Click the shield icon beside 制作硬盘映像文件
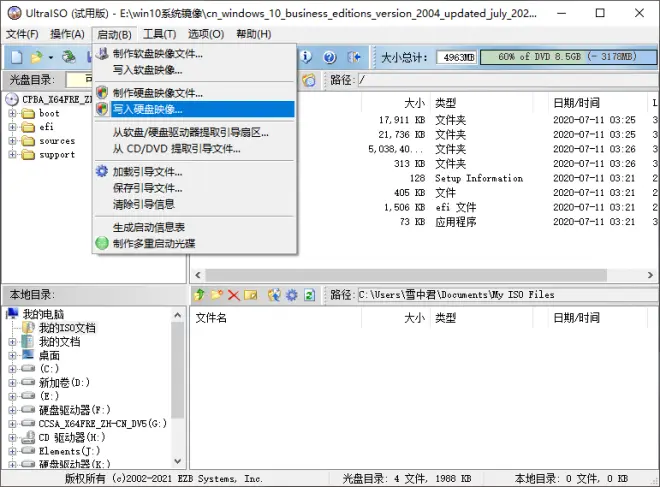The width and height of the screenshot is (660, 487). click(x=102, y=93)
